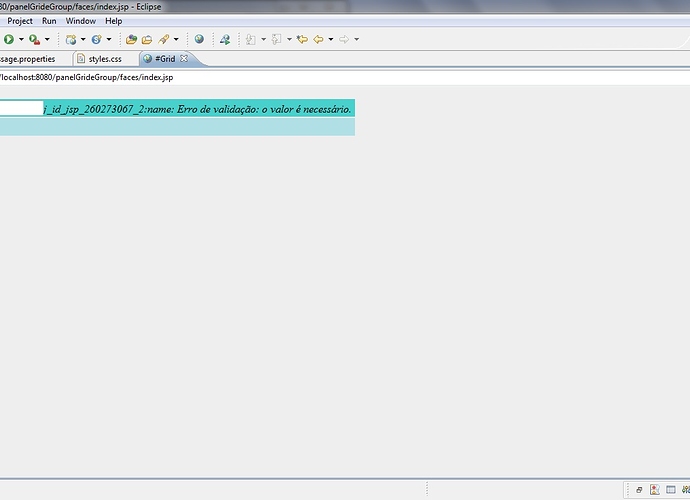Click the Forward navigation arrow

pyautogui.click(x=344, y=40)
